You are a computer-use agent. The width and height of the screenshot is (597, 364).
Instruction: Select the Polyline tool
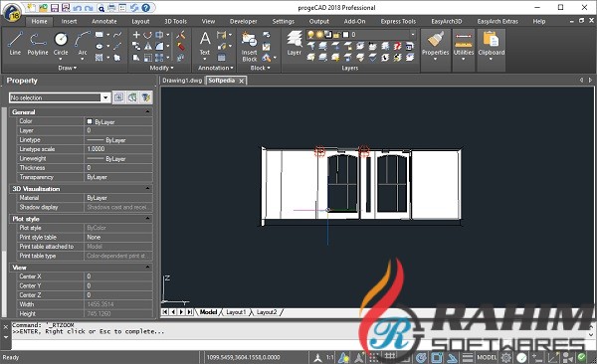[38, 43]
